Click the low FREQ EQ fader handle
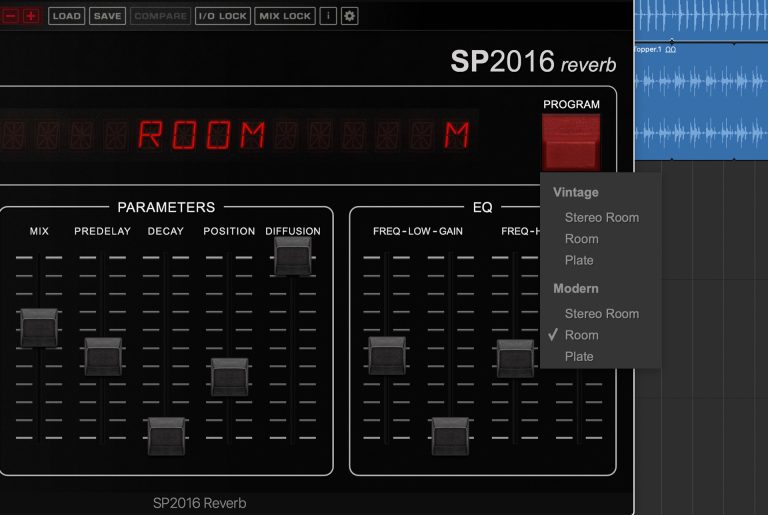 pos(387,356)
